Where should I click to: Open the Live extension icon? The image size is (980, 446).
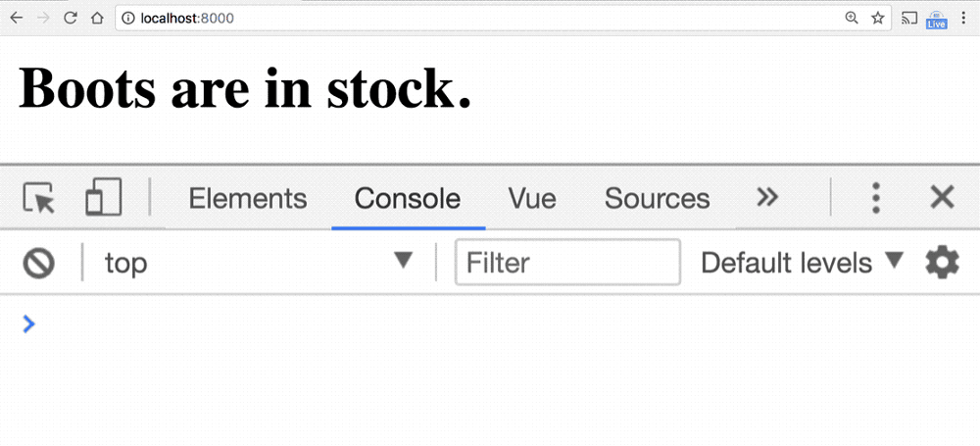[x=936, y=20]
